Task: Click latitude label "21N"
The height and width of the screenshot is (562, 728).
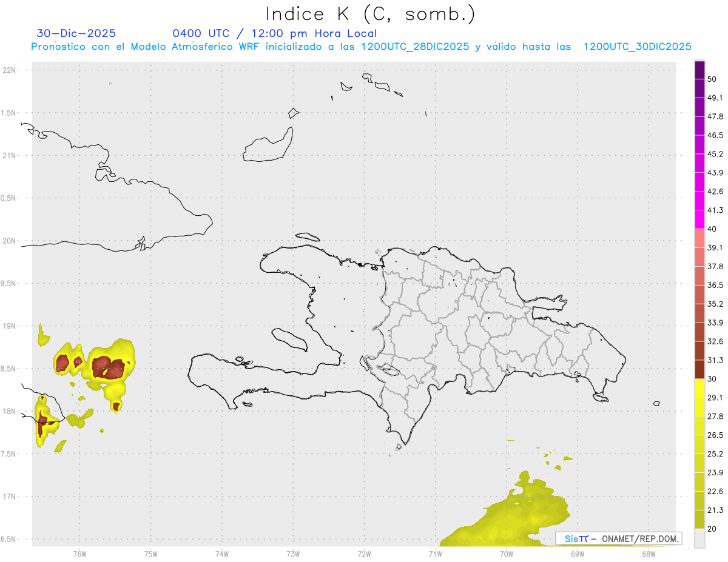Action: (8, 155)
